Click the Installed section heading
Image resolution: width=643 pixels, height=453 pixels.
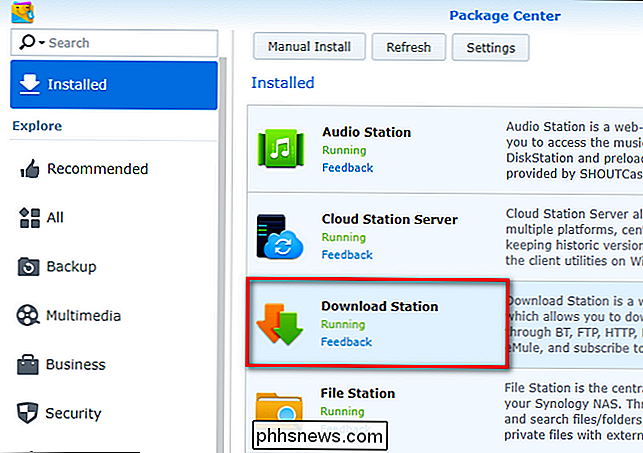(x=283, y=83)
